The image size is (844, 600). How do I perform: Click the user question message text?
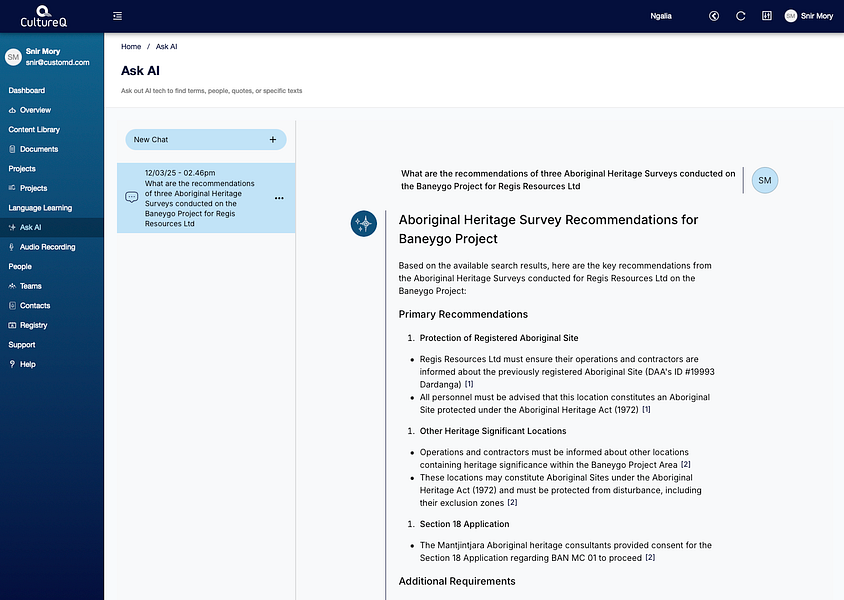coord(568,180)
